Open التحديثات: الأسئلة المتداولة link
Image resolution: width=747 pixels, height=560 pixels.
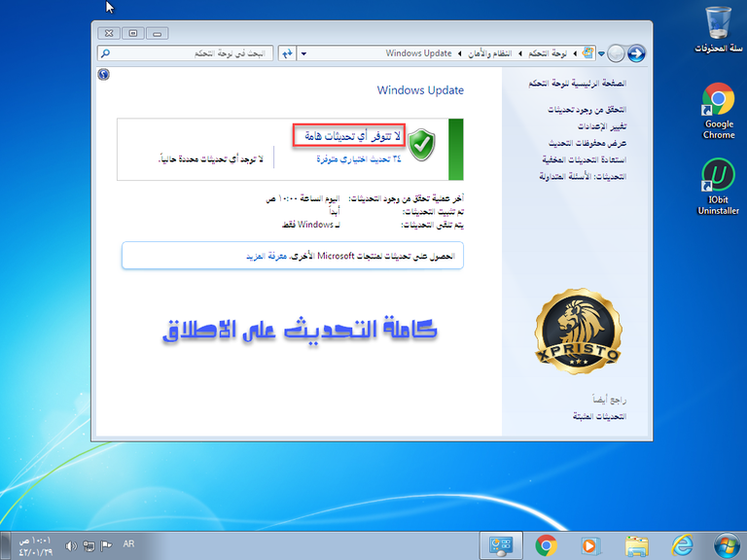coord(583,176)
